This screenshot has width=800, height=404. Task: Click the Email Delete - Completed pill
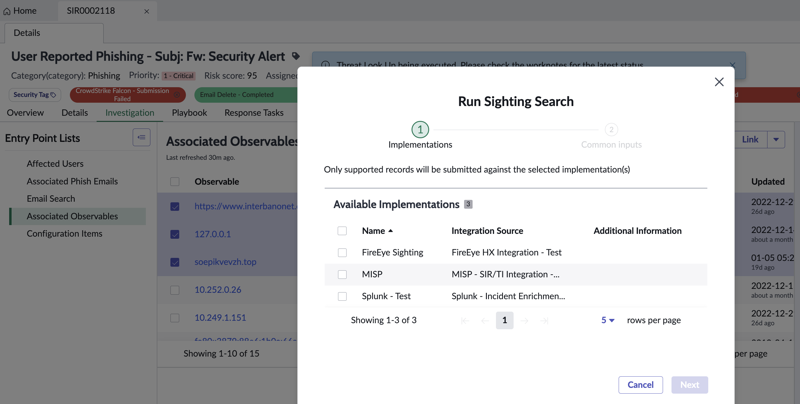[x=245, y=95]
